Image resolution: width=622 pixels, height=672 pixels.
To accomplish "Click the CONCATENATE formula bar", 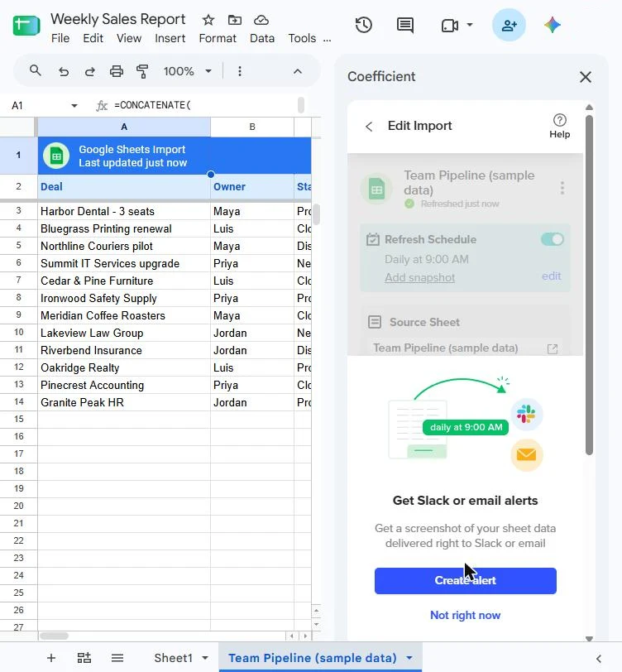I will pos(204,105).
